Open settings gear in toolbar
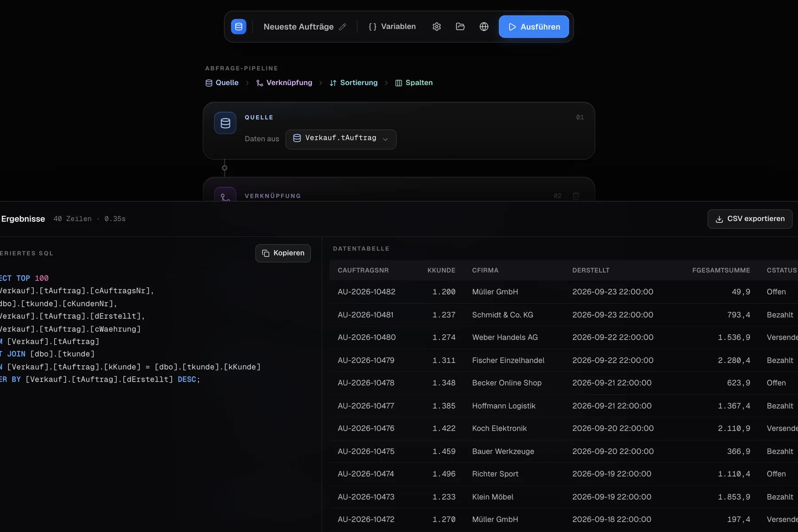 click(437, 27)
